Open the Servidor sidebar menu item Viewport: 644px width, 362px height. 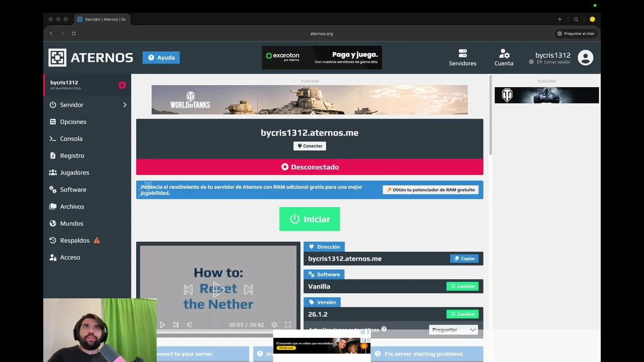point(88,105)
